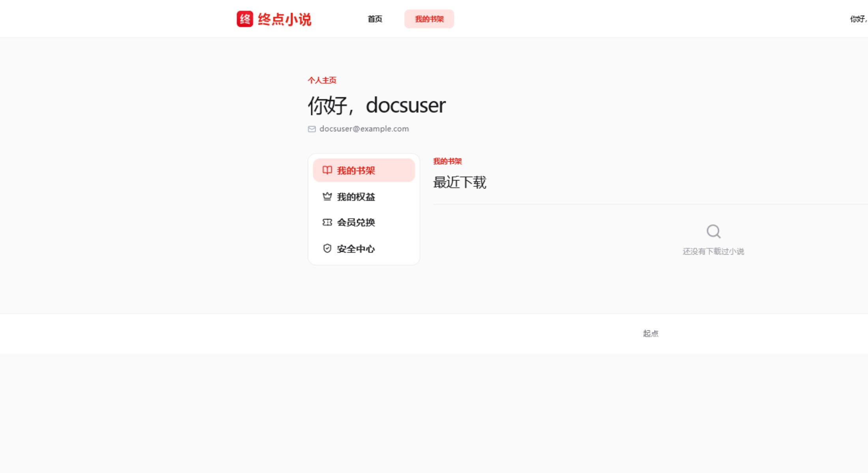Image resolution: width=868 pixels, height=473 pixels.
Task: Click the 终点小说 site title
Action: 284,19
